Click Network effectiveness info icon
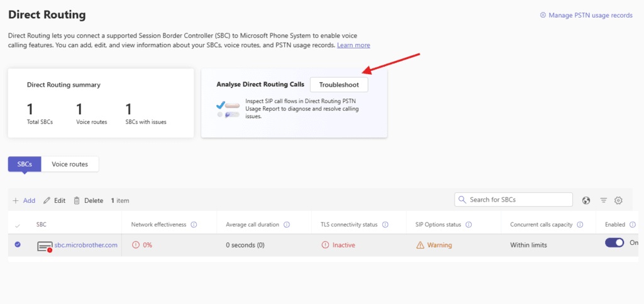Screen dimensions: 644x304 click(x=194, y=225)
